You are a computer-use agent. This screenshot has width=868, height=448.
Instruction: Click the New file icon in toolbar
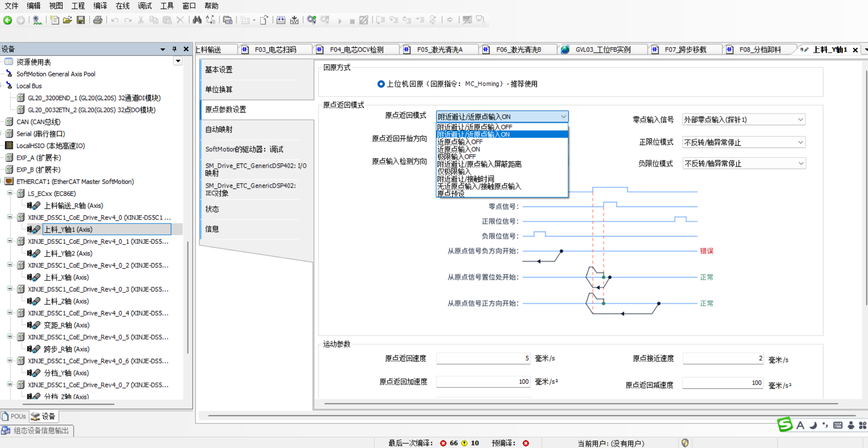55,20
